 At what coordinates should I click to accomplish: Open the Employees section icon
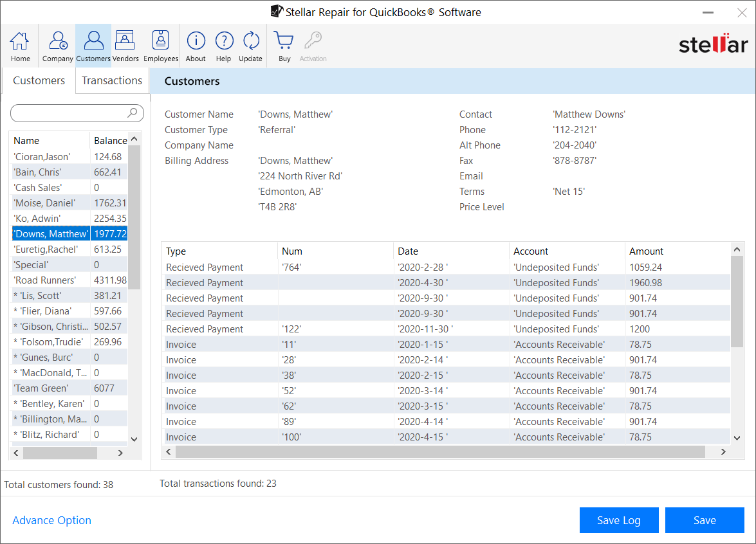(161, 46)
